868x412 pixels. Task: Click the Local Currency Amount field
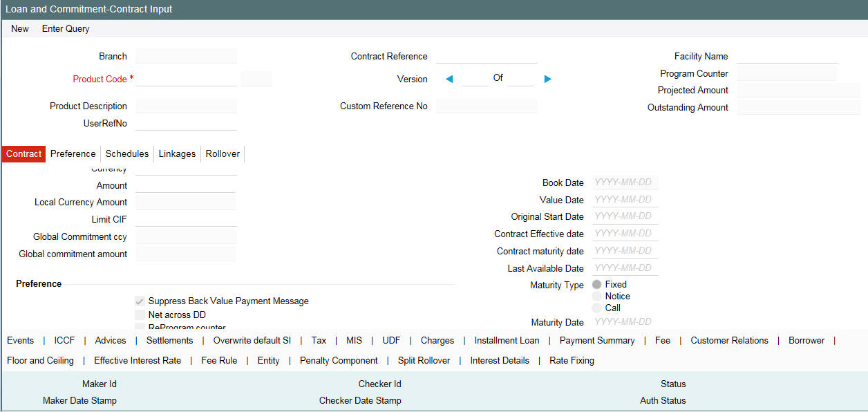click(186, 202)
